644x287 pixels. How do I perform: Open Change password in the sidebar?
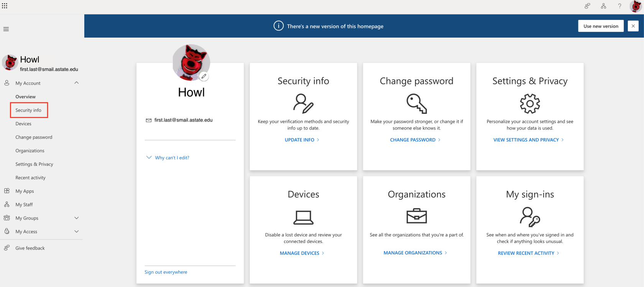coord(34,137)
